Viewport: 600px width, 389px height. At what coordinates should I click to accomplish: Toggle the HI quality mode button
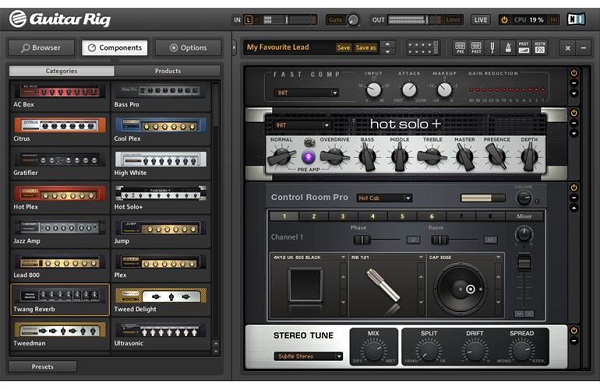pos(554,20)
